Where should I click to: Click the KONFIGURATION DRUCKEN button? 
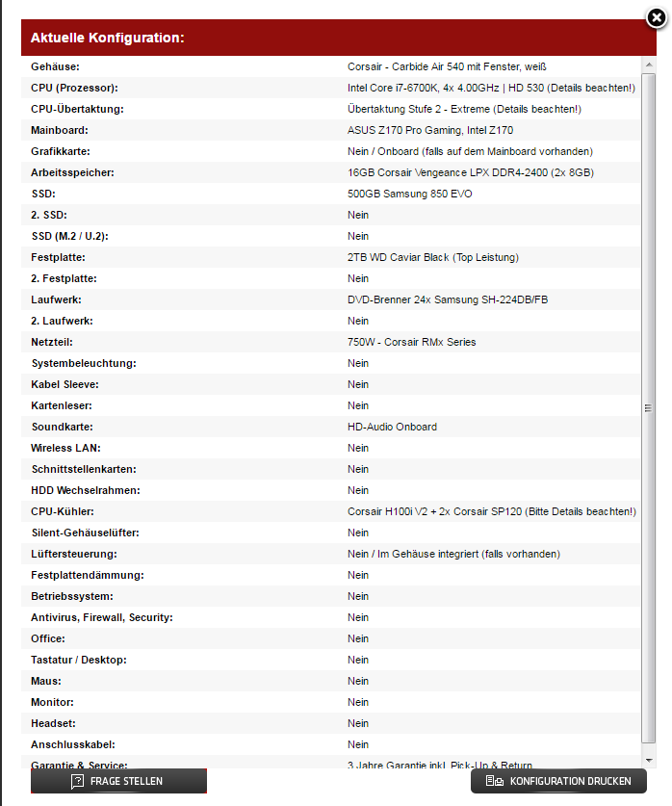[x=558, y=781]
